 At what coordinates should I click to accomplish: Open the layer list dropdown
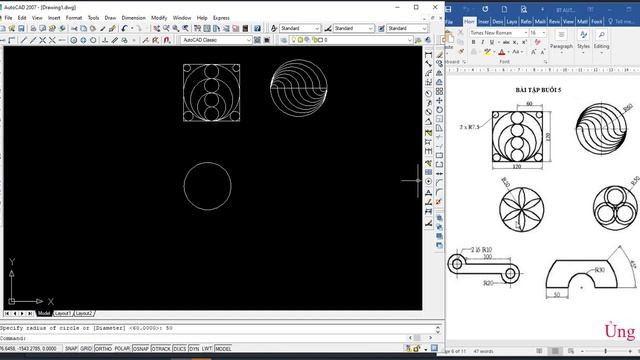pyautogui.click(x=409, y=40)
